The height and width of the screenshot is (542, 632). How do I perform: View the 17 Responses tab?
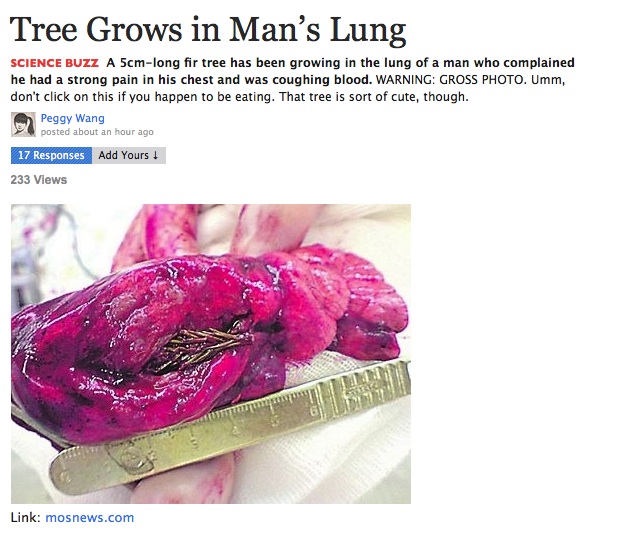coord(52,156)
